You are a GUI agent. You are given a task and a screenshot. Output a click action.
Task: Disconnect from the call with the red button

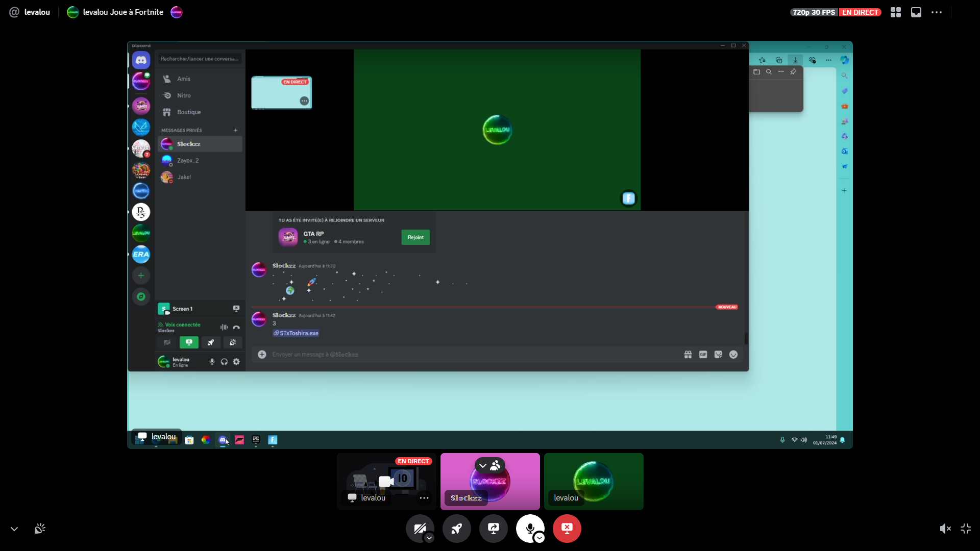click(x=567, y=529)
